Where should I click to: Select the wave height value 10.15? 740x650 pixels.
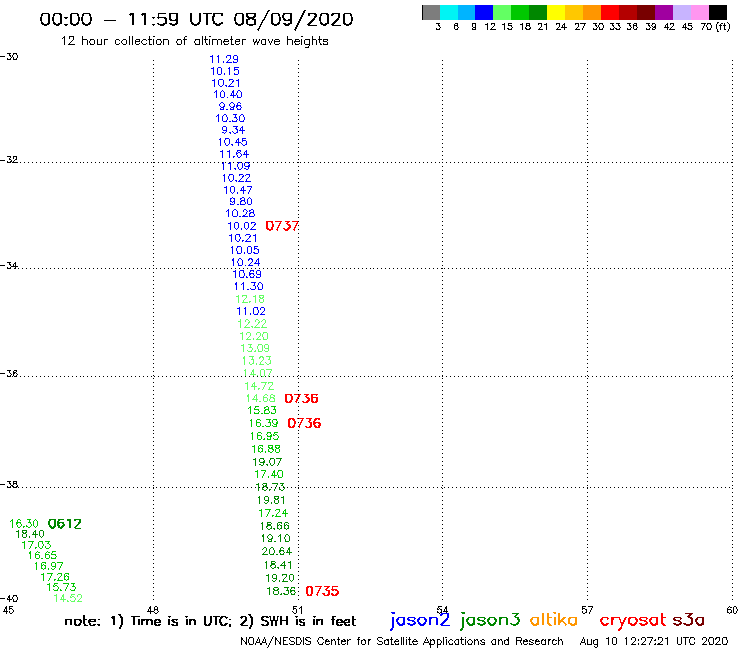click(x=225, y=71)
